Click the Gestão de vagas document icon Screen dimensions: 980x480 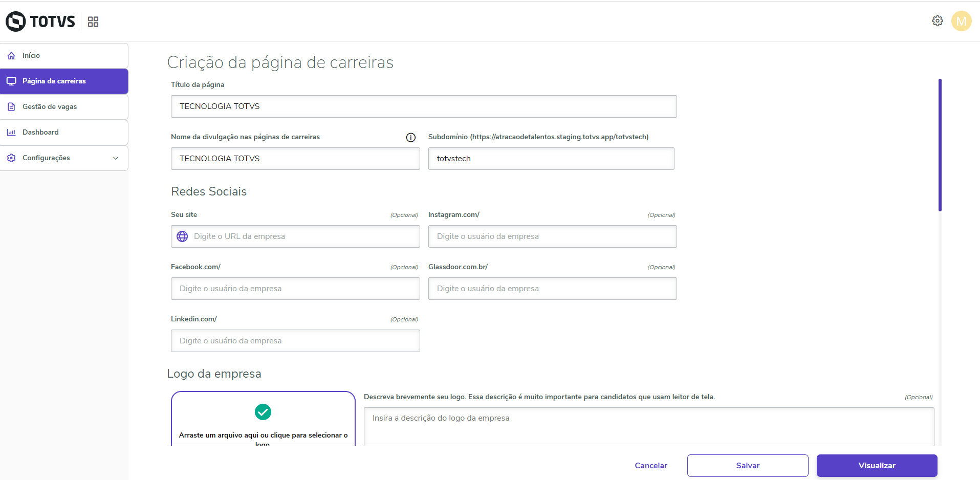tap(11, 107)
